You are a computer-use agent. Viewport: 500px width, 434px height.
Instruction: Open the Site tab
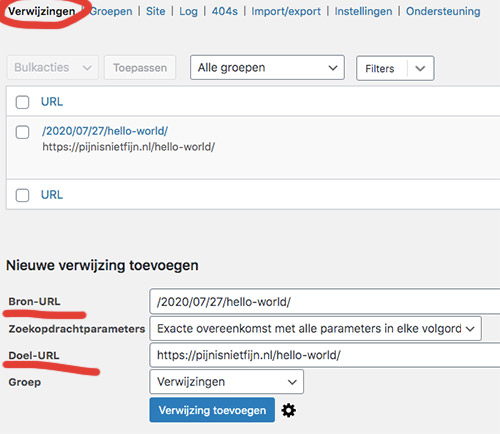coord(155,11)
